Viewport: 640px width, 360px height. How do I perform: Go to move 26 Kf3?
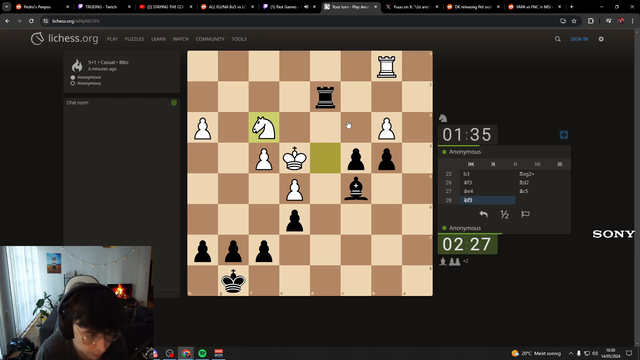488,182
